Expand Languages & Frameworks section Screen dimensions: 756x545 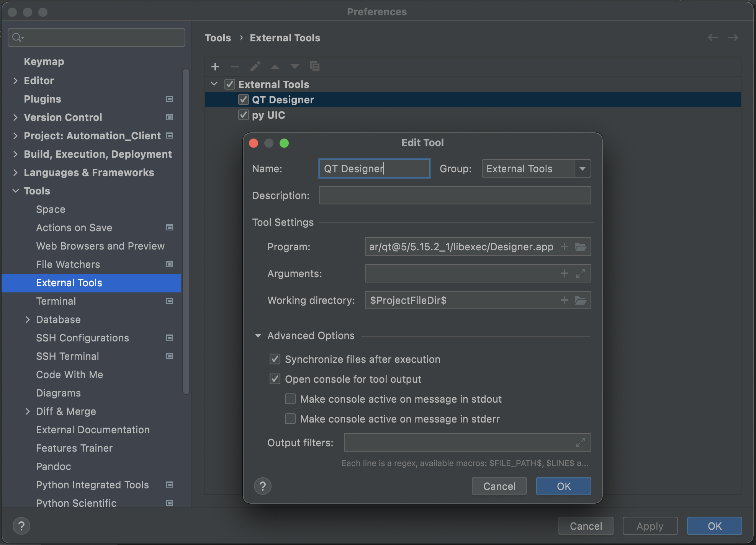15,172
